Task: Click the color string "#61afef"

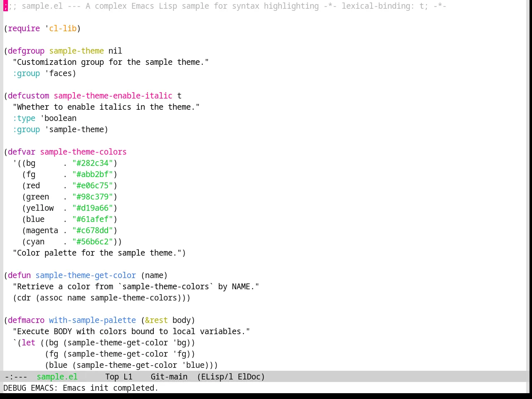Action: pos(92,219)
